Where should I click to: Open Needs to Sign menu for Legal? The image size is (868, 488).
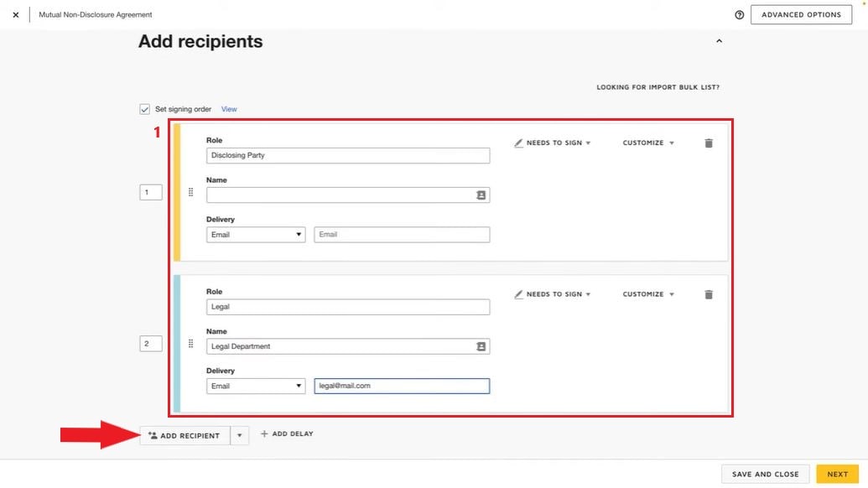coord(553,295)
